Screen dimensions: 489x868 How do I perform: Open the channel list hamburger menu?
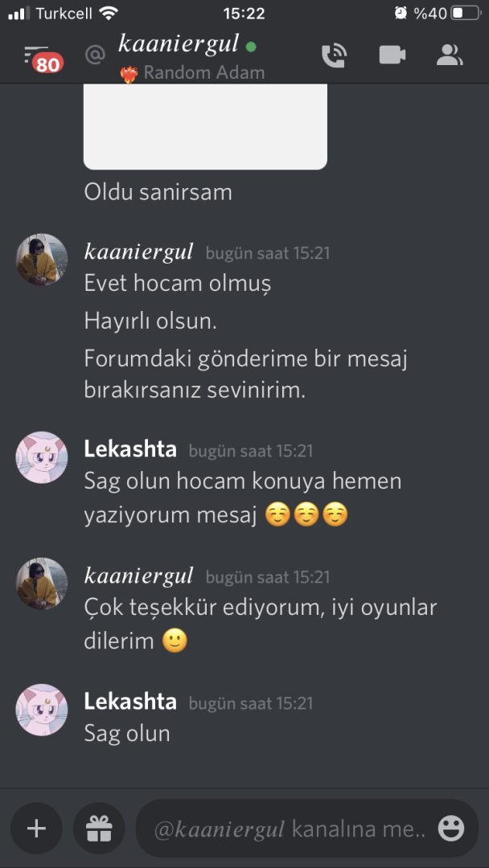pyautogui.click(x=36, y=53)
